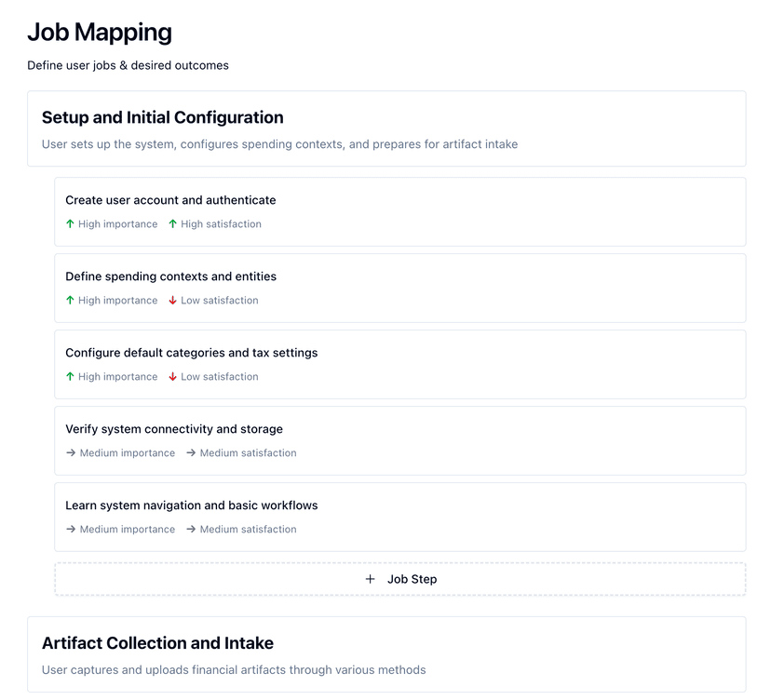Click the medium satisfaction arrow on Learn system navigation
Screen dimensions: 771x700
191,529
